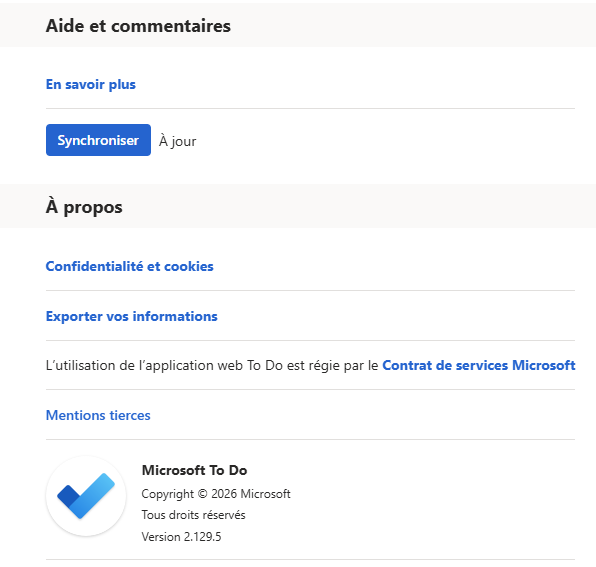Open the Mentions tierces link
The width and height of the screenshot is (596, 567).
pyautogui.click(x=98, y=415)
